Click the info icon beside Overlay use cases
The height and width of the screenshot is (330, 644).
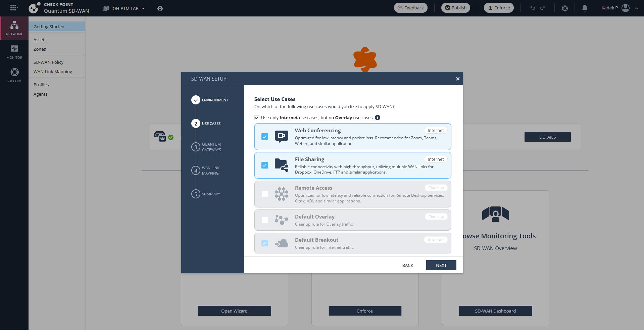click(378, 117)
